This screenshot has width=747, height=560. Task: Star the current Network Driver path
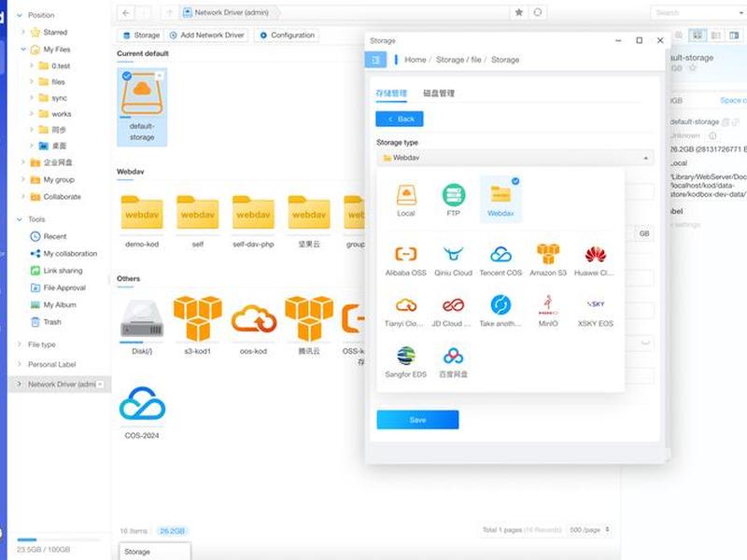(519, 12)
